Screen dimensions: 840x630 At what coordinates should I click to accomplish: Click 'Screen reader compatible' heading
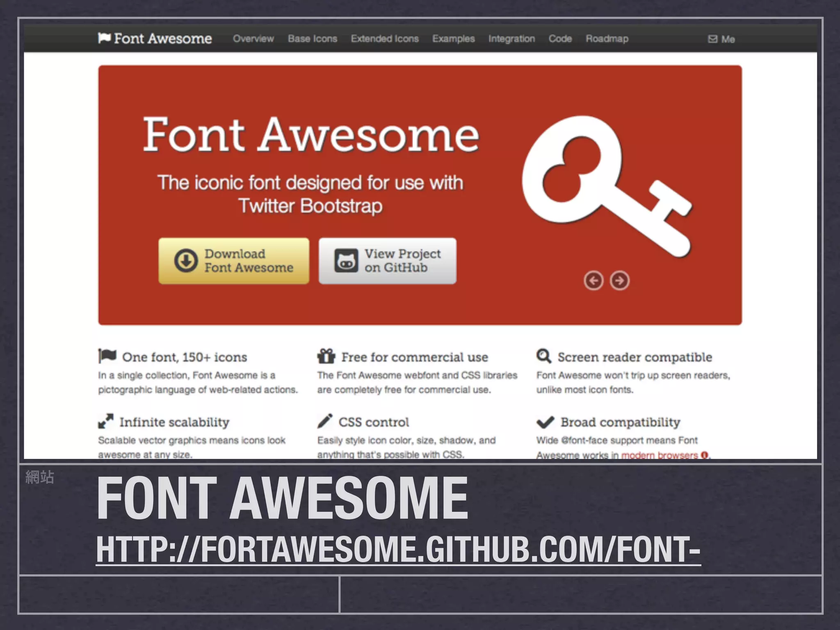point(635,357)
